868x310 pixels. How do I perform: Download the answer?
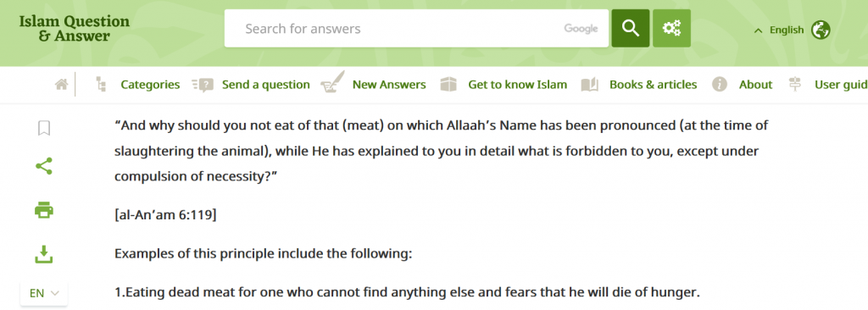44,254
